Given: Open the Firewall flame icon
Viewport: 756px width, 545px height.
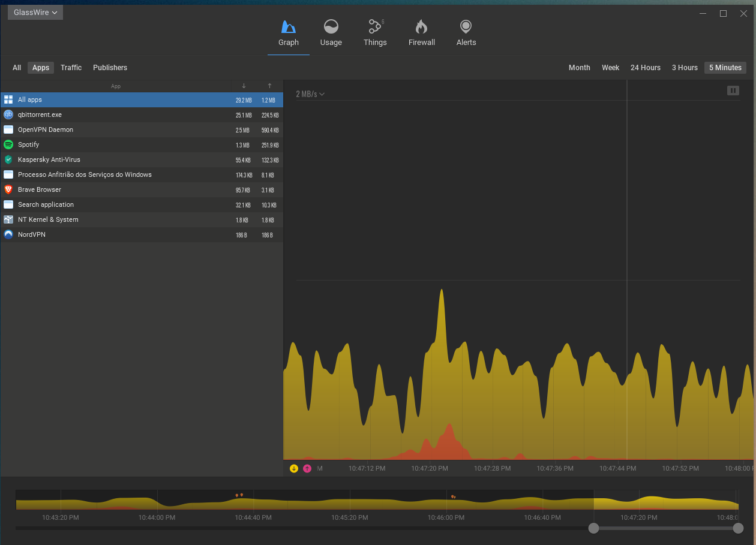Looking at the screenshot, I should click(x=421, y=27).
